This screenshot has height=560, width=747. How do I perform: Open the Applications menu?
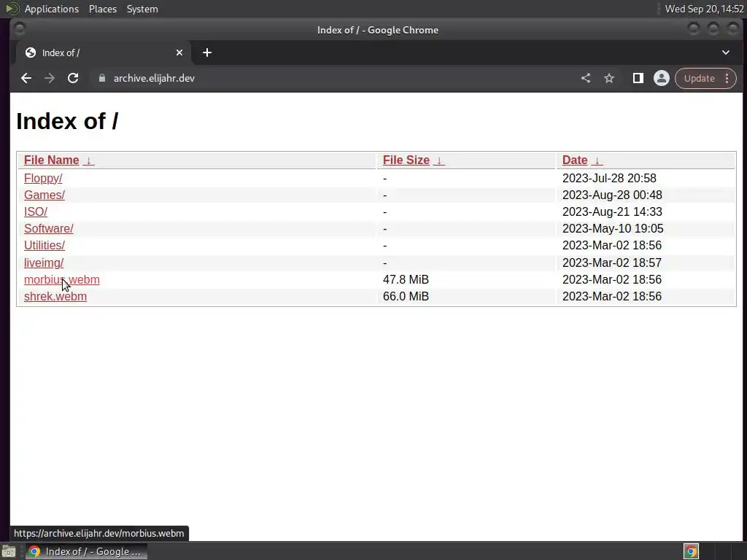point(52,9)
